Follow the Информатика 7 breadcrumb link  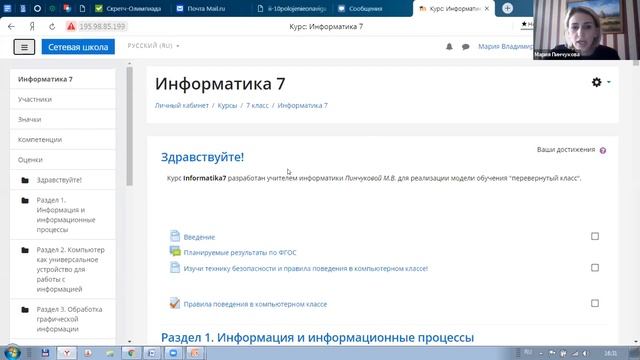point(302,105)
